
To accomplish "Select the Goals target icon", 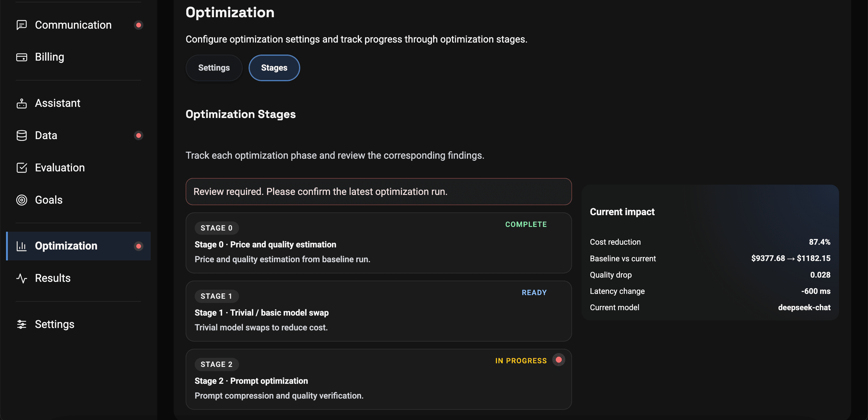I will click(22, 200).
